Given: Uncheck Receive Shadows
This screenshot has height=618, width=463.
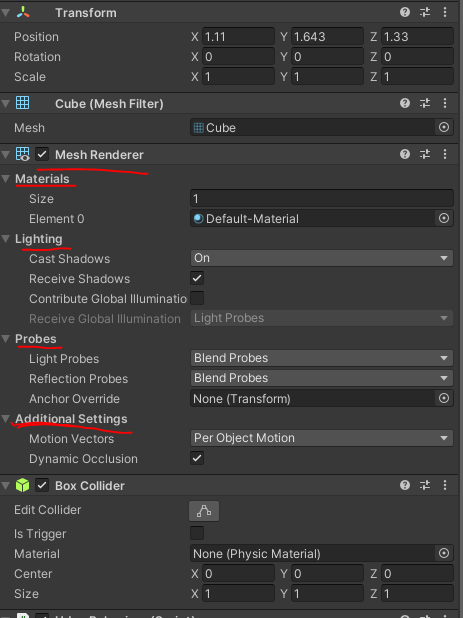Looking at the screenshot, I should click(197, 278).
